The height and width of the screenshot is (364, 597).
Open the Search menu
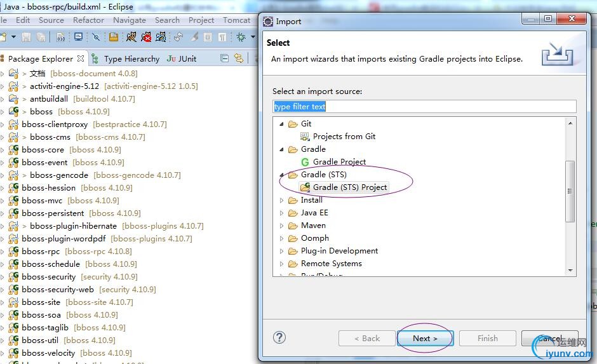[x=167, y=20]
